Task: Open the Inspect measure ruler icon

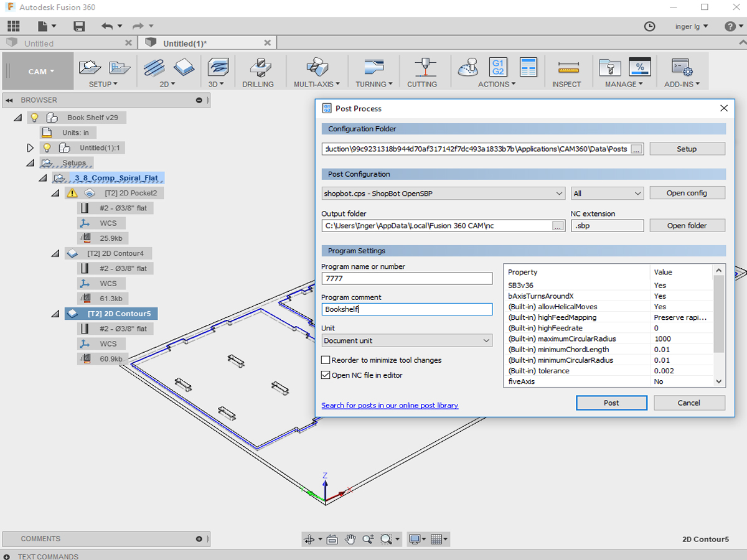Action: [568, 67]
